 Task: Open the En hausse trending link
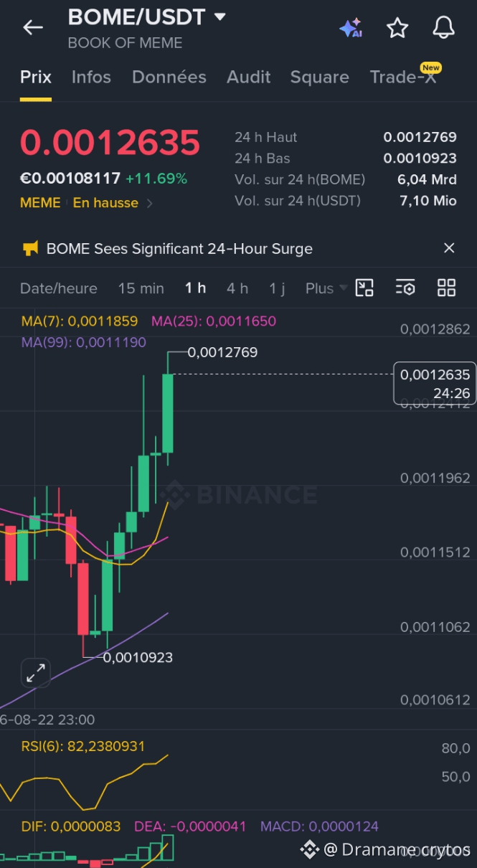(105, 203)
